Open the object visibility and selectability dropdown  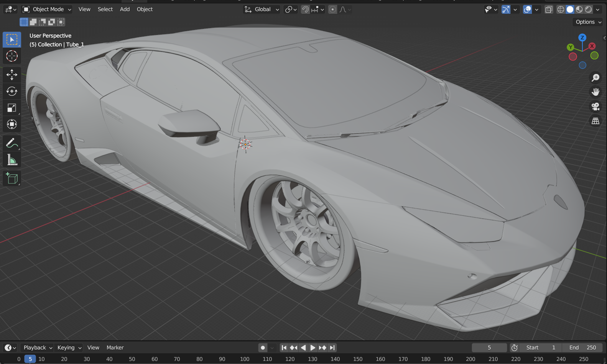(x=491, y=9)
